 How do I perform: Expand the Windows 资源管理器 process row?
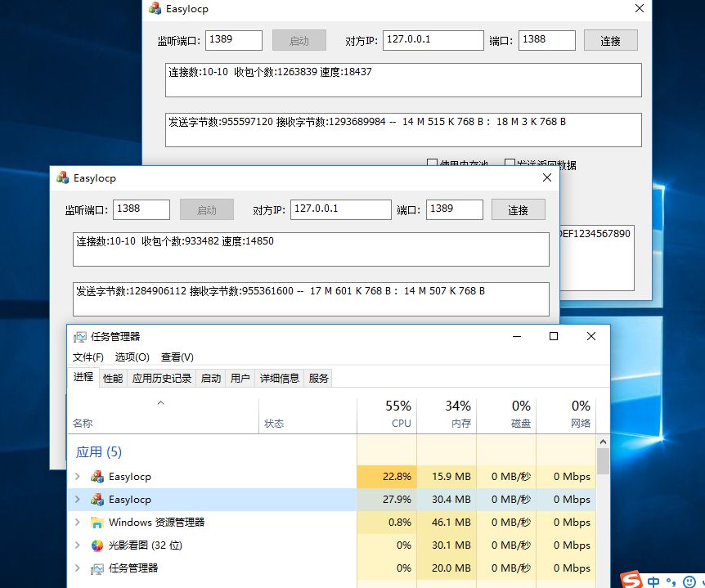(78, 523)
